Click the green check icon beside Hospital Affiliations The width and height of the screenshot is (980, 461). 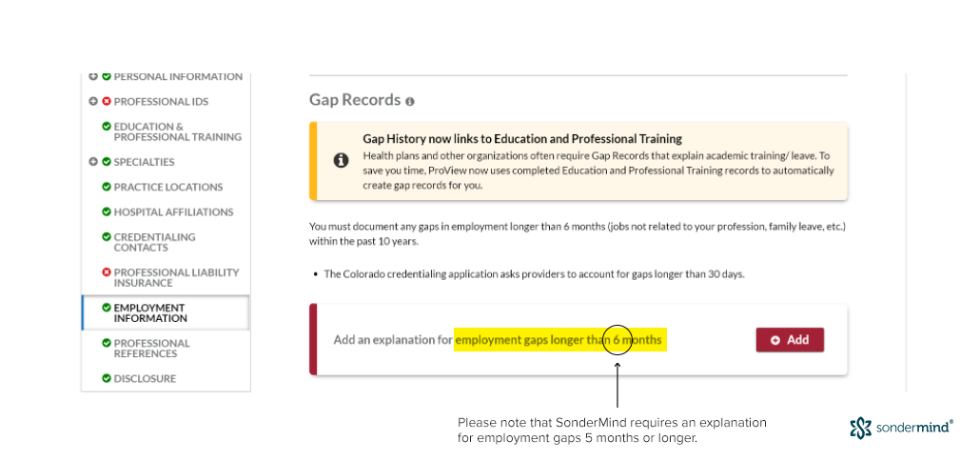coord(107,212)
